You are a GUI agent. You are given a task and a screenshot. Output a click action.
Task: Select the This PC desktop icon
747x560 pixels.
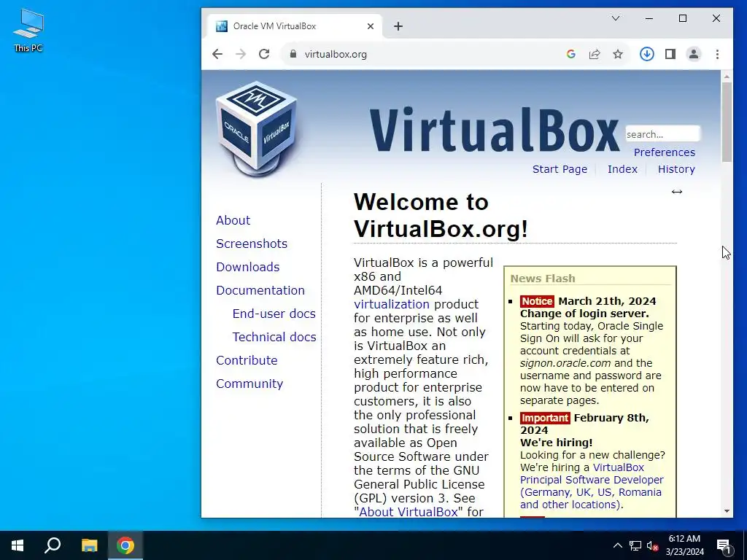[x=28, y=30]
